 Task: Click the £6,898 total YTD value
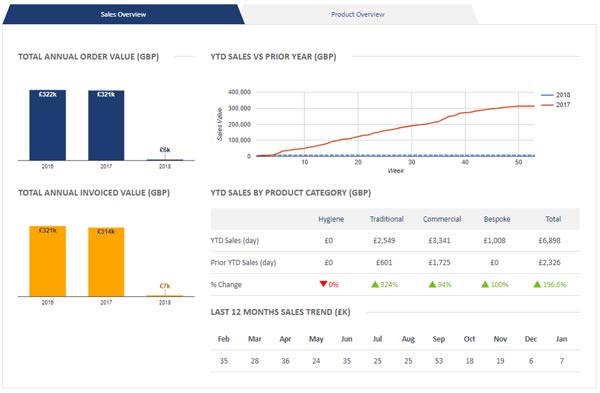pyautogui.click(x=549, y=240)
